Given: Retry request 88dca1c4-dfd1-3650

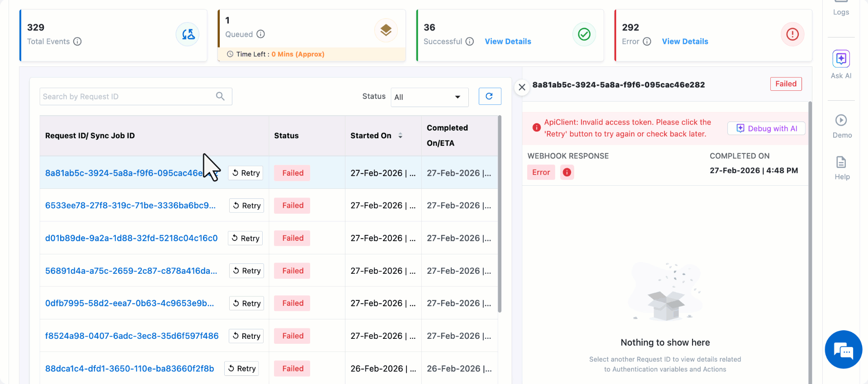Looking at the screenshot, I should pos(241,368).
